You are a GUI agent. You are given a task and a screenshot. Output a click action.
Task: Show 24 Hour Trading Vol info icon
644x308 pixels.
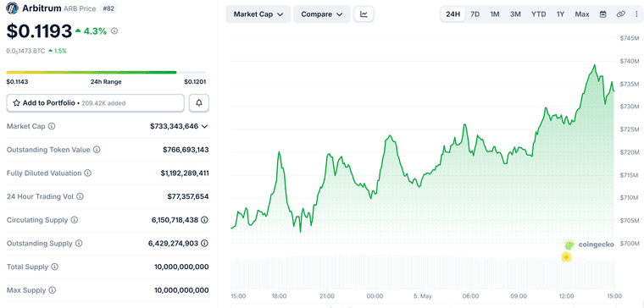80,196
